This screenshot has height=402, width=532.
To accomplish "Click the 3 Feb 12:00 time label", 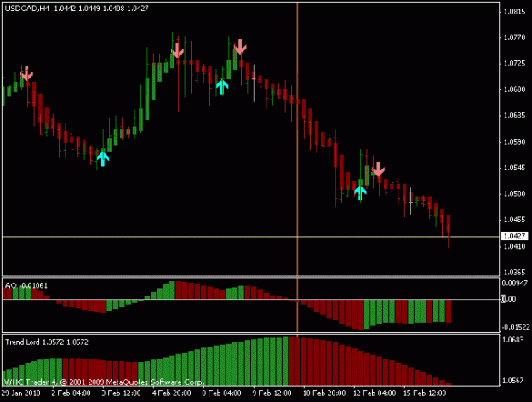I will [x=121, y=393].
